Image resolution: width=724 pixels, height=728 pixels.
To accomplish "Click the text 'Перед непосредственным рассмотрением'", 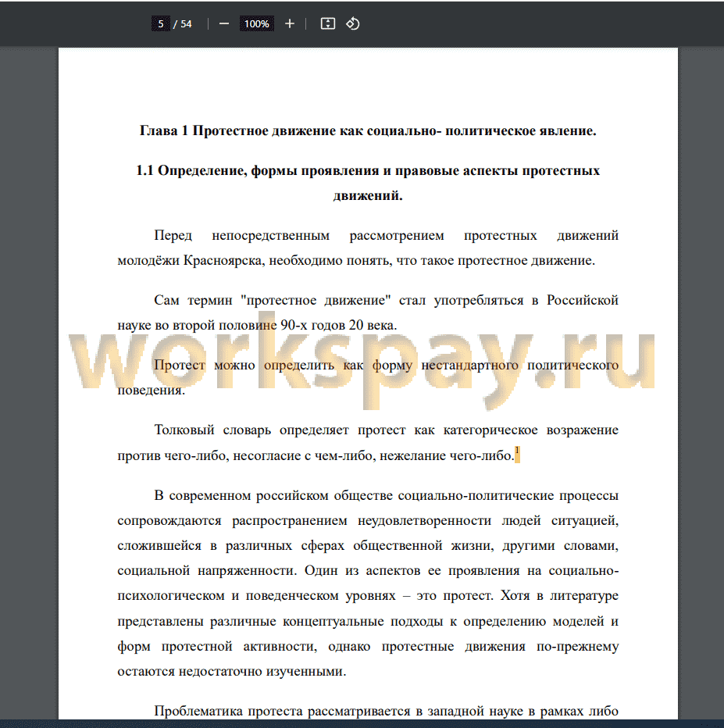I will [x=299, y=235].
